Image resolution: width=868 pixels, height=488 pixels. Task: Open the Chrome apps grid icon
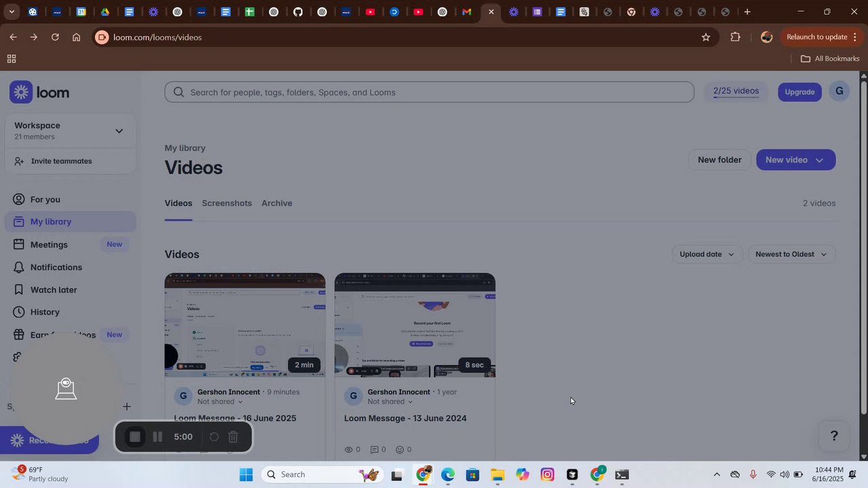pos(12,59)
